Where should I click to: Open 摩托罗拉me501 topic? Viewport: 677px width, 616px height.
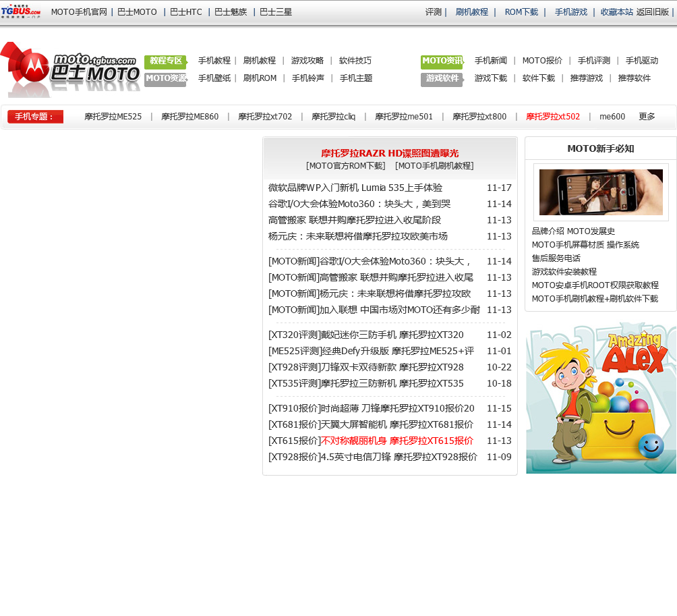[x=404, y=117]
